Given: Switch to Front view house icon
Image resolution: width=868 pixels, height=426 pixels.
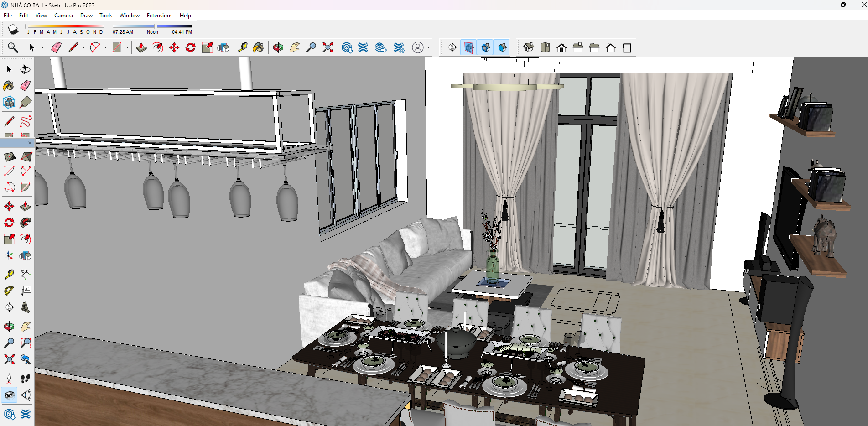Looking at the screenshot, I should point(561,47).
